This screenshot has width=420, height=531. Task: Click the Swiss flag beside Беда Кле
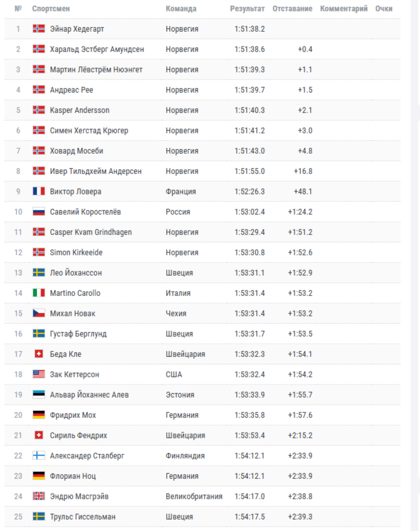39,354
